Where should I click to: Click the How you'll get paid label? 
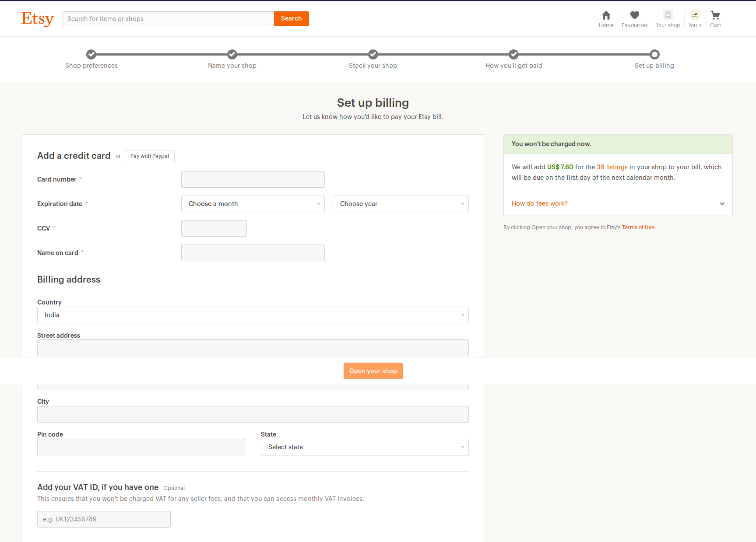(x=513, y=66)
